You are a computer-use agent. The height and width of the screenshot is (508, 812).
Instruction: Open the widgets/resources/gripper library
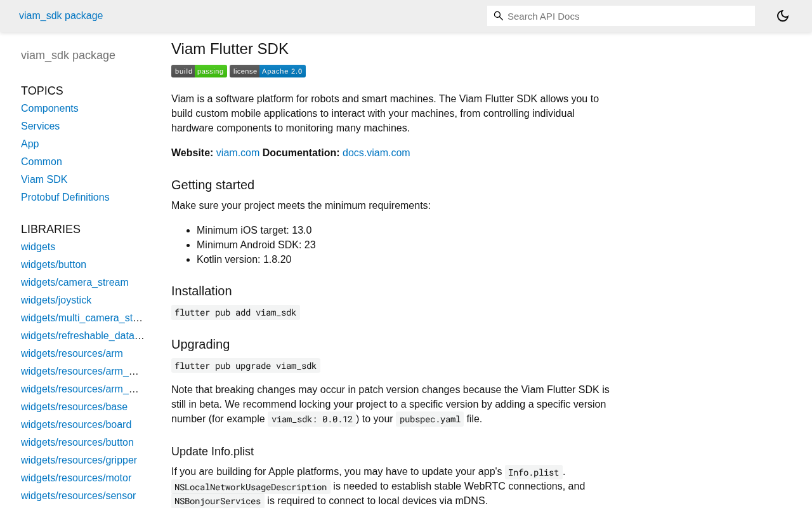(x=79, y=460)
